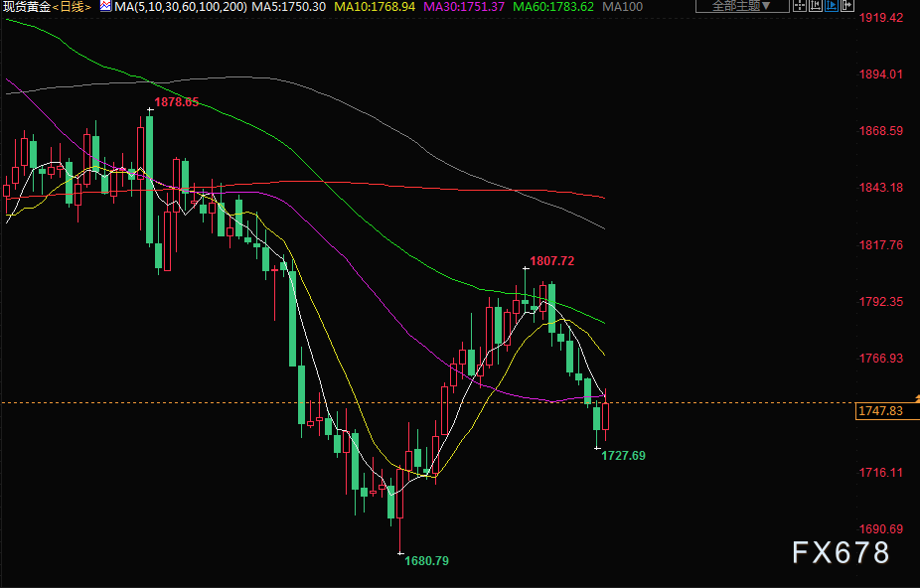The image size is (920, 588).
Task: Click the 1817.76 price axis value
Action: [x=881, y=245]
